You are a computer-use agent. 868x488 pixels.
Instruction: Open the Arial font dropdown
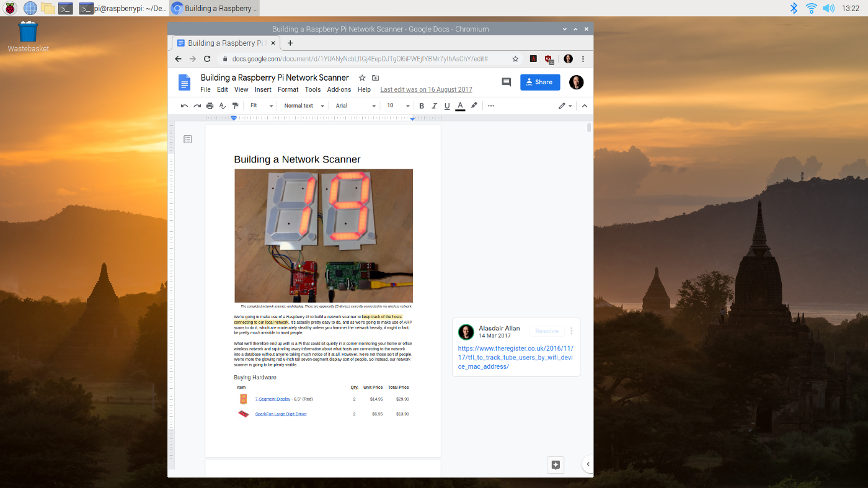tap(355, 106)
